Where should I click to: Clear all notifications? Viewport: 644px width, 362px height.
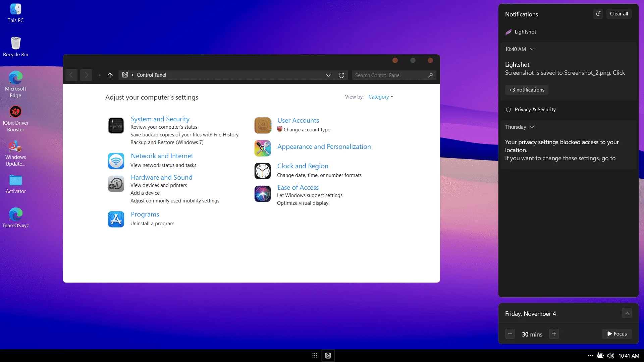619,14
